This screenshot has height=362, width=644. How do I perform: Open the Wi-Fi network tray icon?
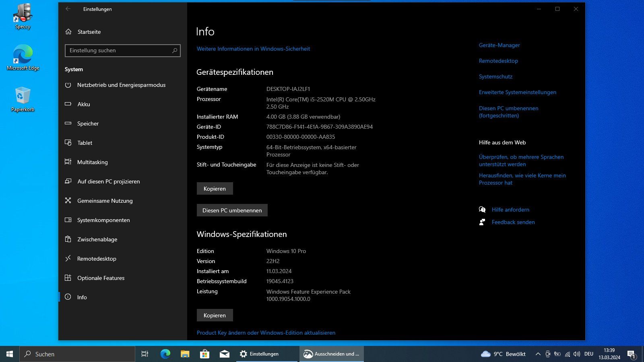568,354
